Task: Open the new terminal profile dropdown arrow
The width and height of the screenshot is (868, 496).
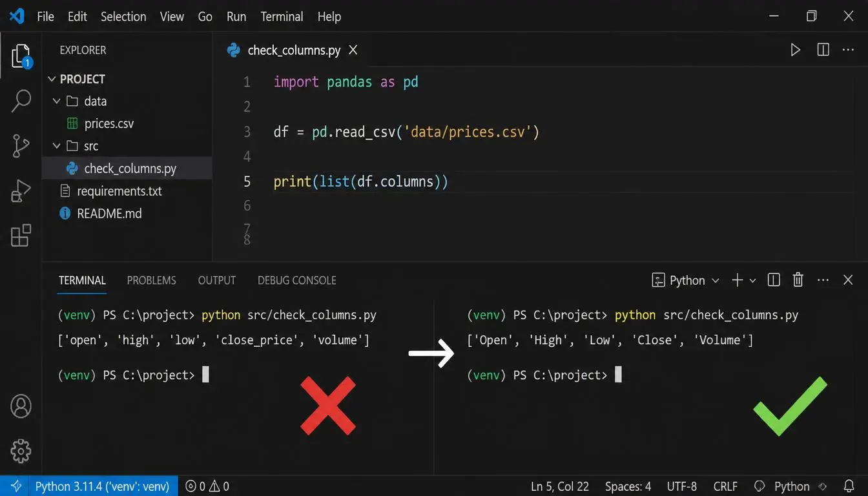Action: [x=753, y=280]
